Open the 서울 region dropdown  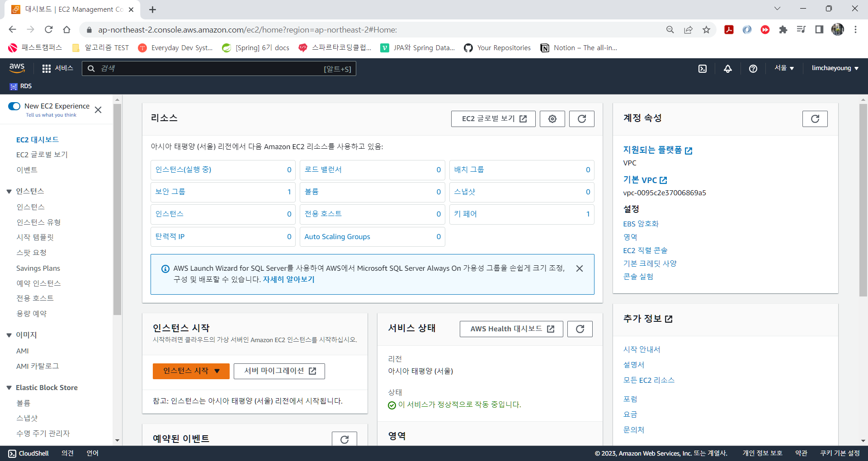[x=784, y=68]
